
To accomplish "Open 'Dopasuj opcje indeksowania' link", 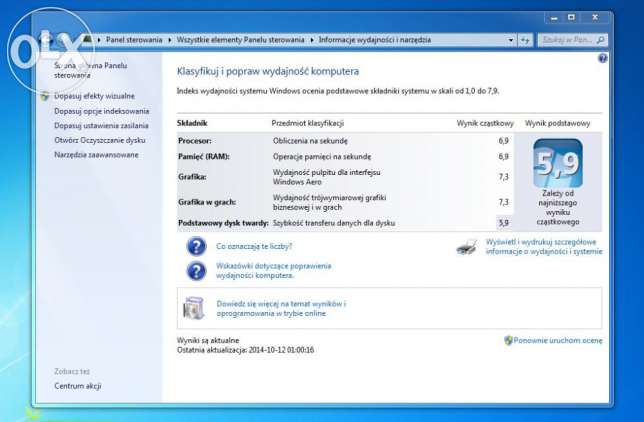I will pyautogui.click(x=101, y=111).
